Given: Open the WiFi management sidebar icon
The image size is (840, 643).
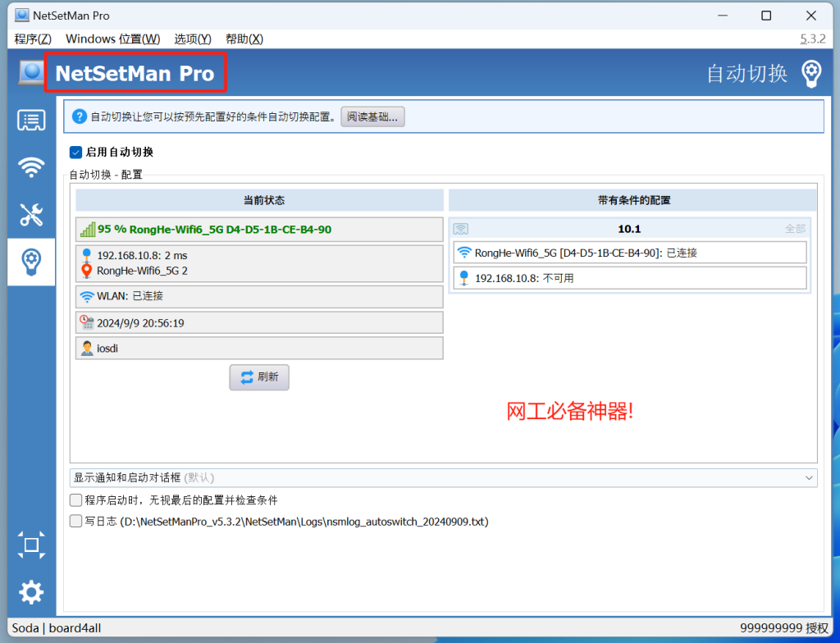Looking at the screenshot, I should pyautogui.click(x=31, y=167).
